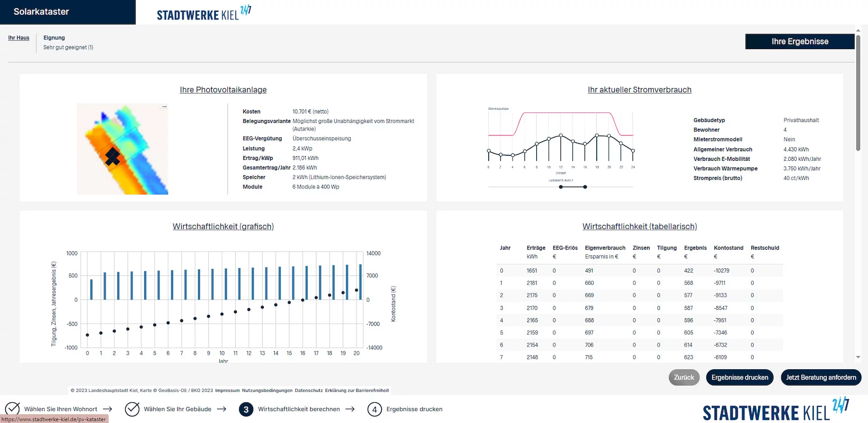Click the arrow after Wählen Sie Ihren Wohnort

pos(107,409)
